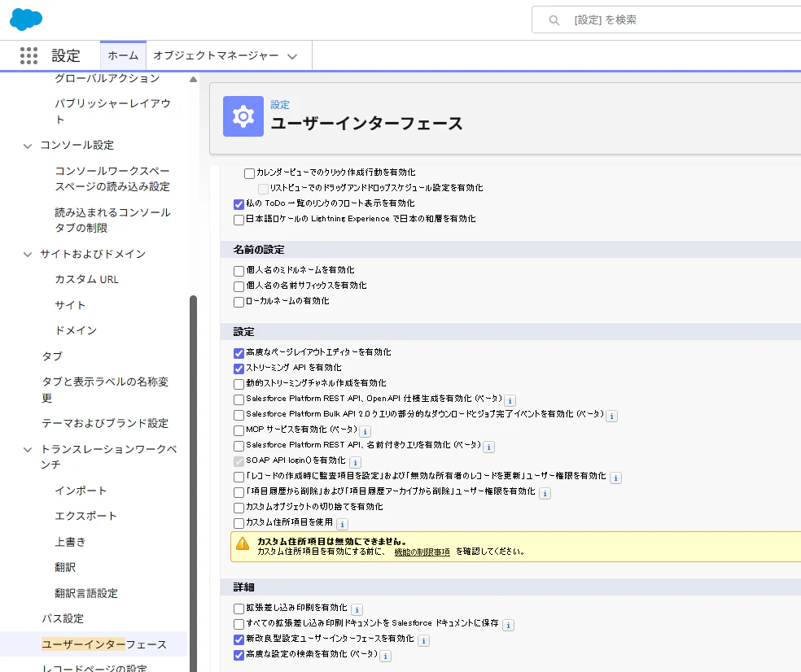This screenshot has height=672, width=801.
Task: Click the warning triangle icon in yellow notice
Action: pos(243,543)
